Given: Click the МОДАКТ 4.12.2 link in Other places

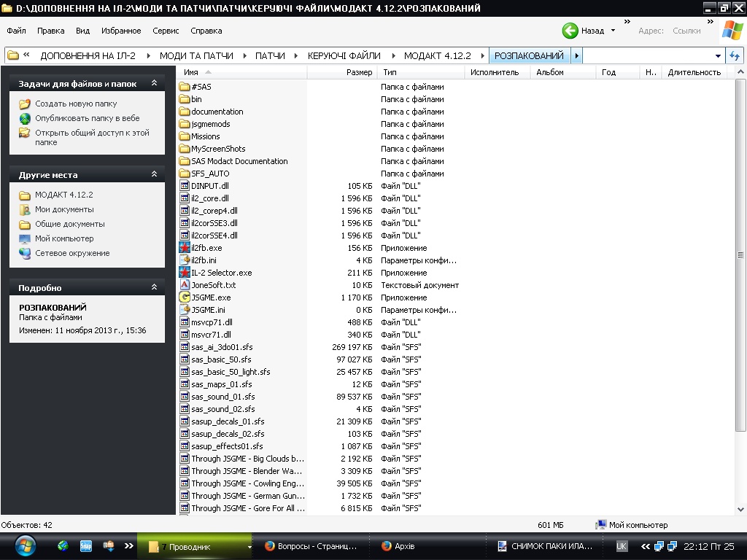Looking at the screenshot, I should pyautogui.click(x=64, y=195).
